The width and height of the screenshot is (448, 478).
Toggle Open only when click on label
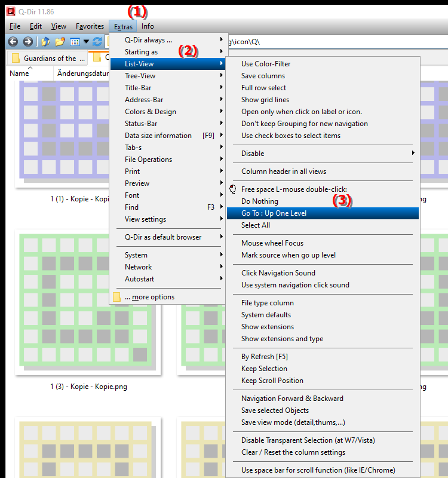click(x=323, y=112)
